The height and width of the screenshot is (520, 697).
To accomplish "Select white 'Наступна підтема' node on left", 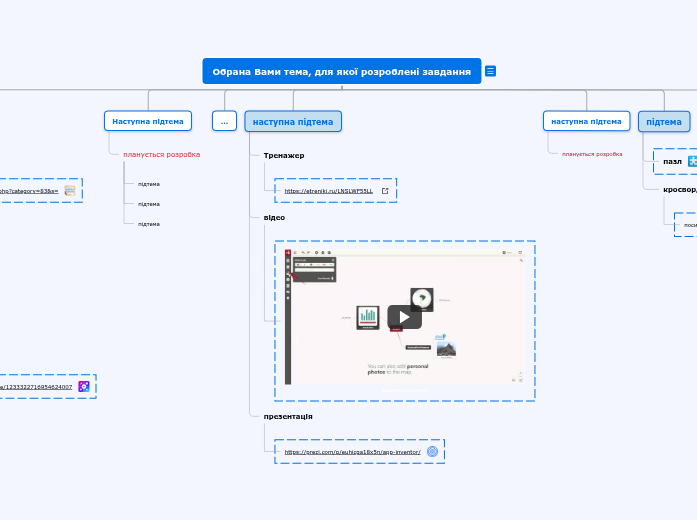I will tap(148, 121).
